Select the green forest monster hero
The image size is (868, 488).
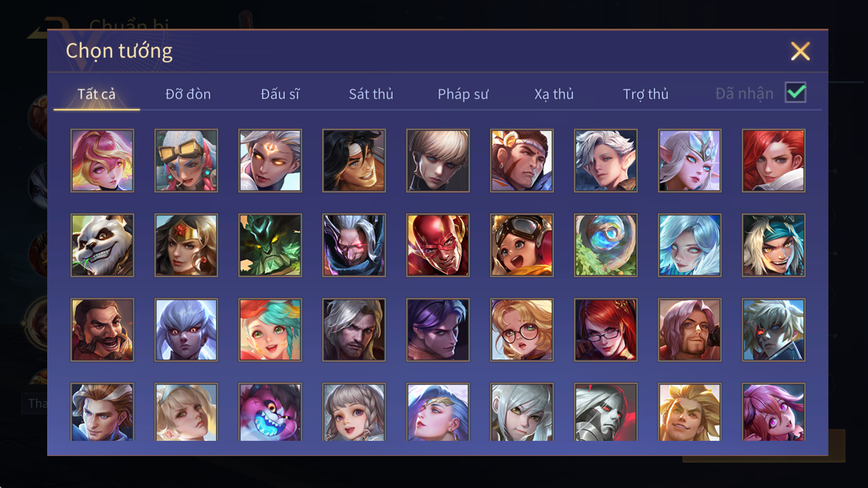[270, 245]
